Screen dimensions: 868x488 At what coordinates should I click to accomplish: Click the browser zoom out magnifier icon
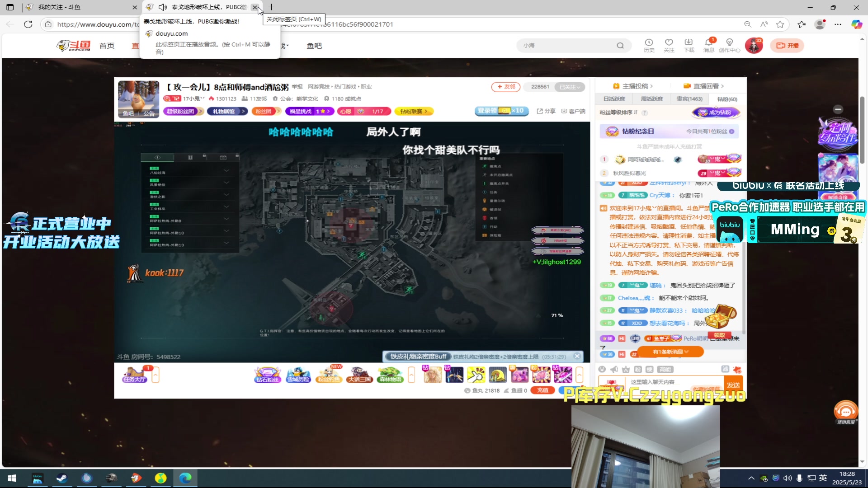[748, 24]
